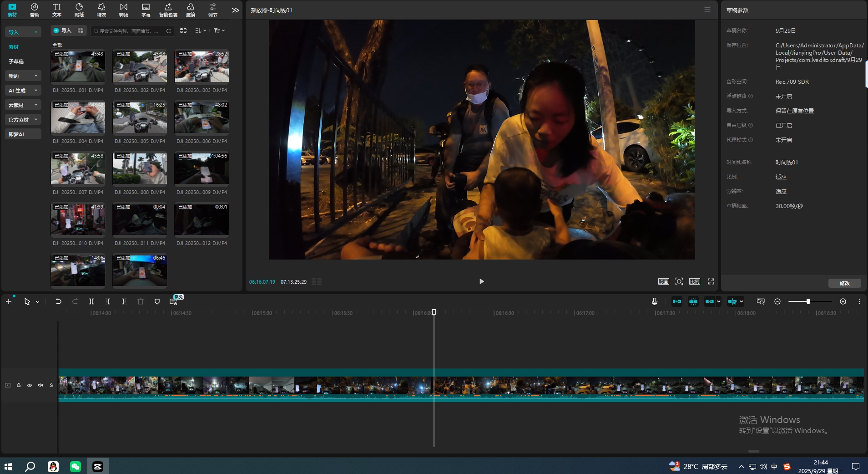Open the selection tool mode dropdown arrow
868x474 pixels.
point(38,302)
